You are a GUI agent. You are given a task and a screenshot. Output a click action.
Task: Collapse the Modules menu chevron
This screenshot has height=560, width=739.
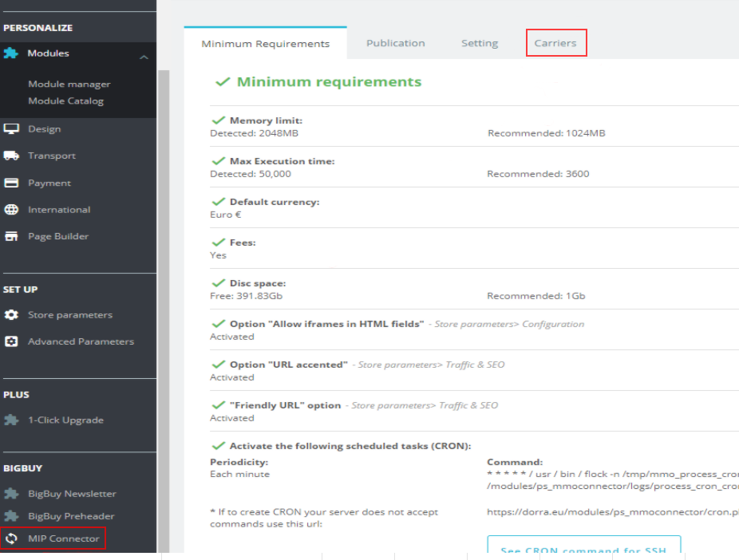point(144,57)
